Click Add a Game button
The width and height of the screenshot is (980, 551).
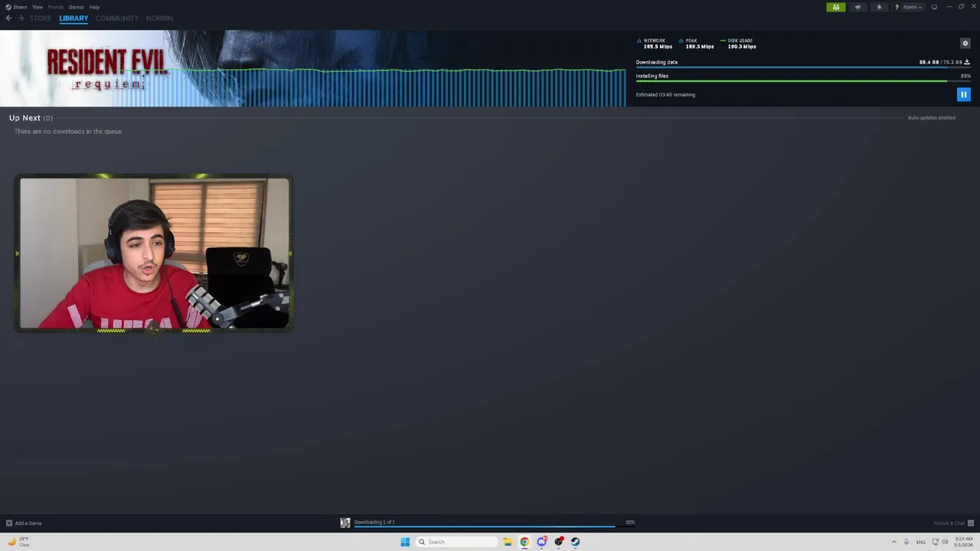point(24,523)
